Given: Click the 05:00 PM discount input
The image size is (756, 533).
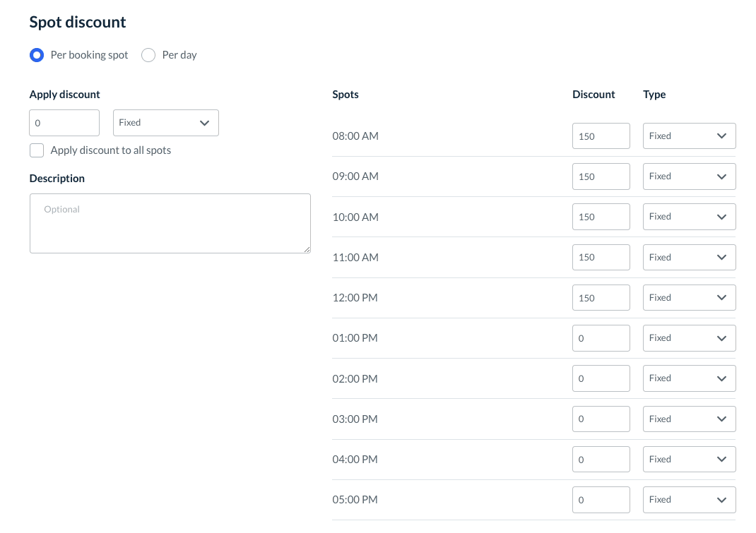Looking at the screenshot, I should [601, 500].
